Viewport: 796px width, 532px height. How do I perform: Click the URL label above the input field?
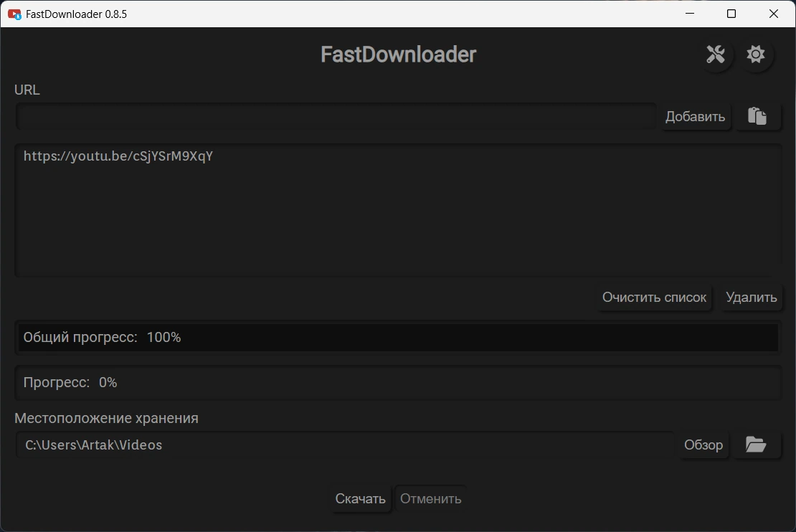pos(27,90)
